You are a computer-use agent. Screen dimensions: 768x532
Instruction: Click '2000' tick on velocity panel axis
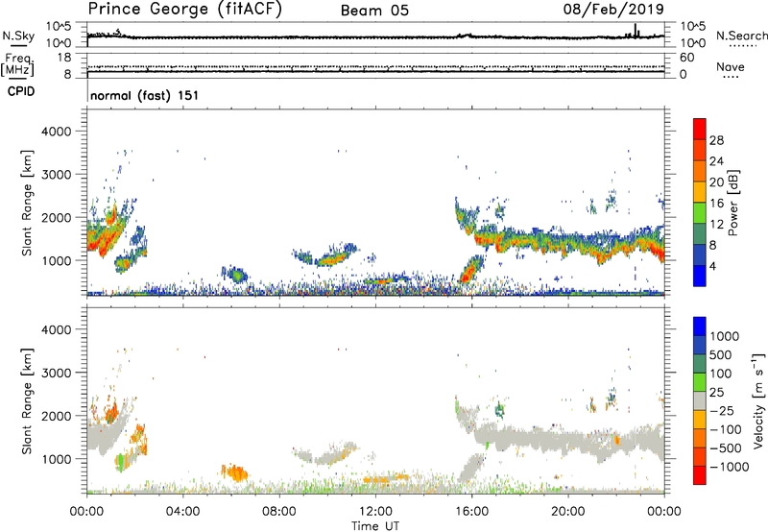pyautogui.click(x=57, y=416)
